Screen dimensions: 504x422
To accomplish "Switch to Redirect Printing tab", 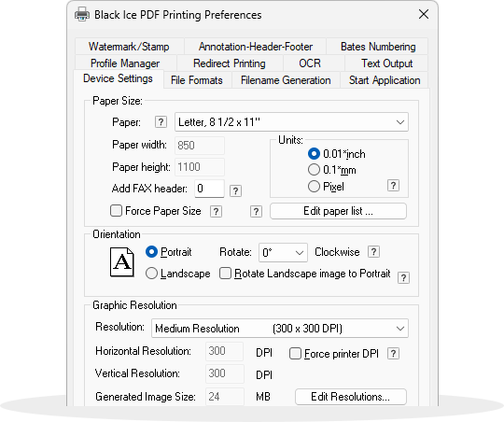I will (x=230, y=63).
